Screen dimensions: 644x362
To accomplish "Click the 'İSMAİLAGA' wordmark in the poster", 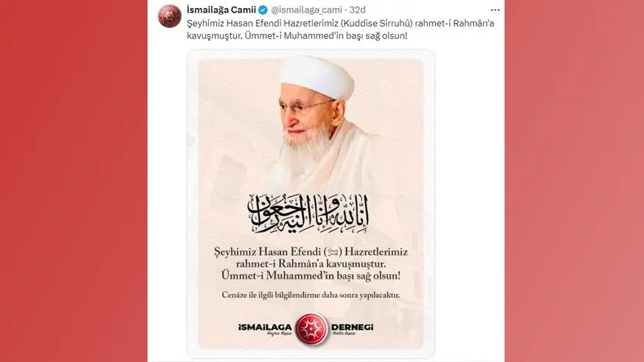I will 265,327.
